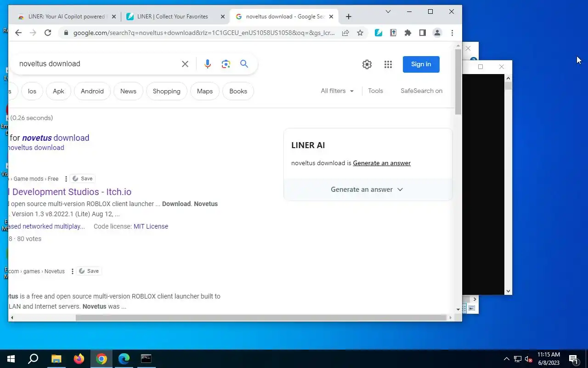Open the volume tray icon
Viewport: 588px width, 368px height.
528,359
